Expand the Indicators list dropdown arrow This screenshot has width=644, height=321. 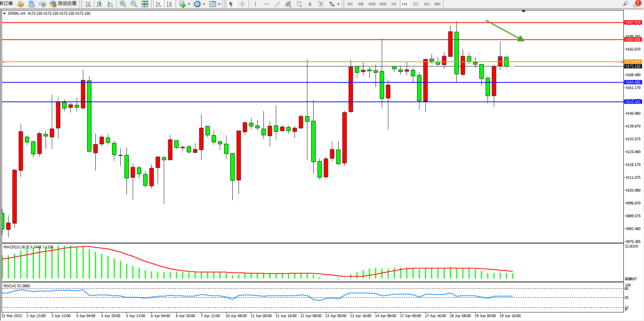pos(189,4)
